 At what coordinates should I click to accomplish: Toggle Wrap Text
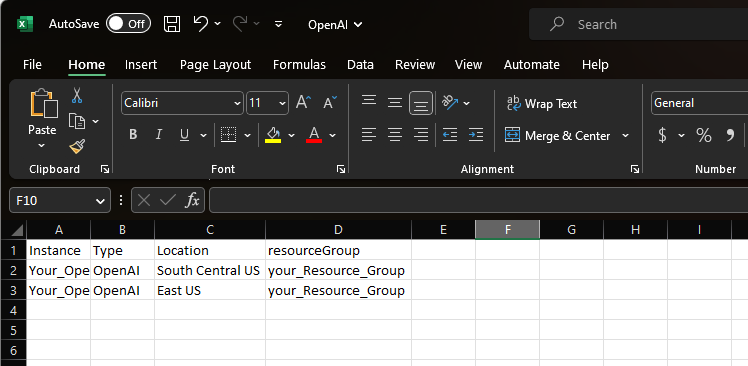(541, 104)
